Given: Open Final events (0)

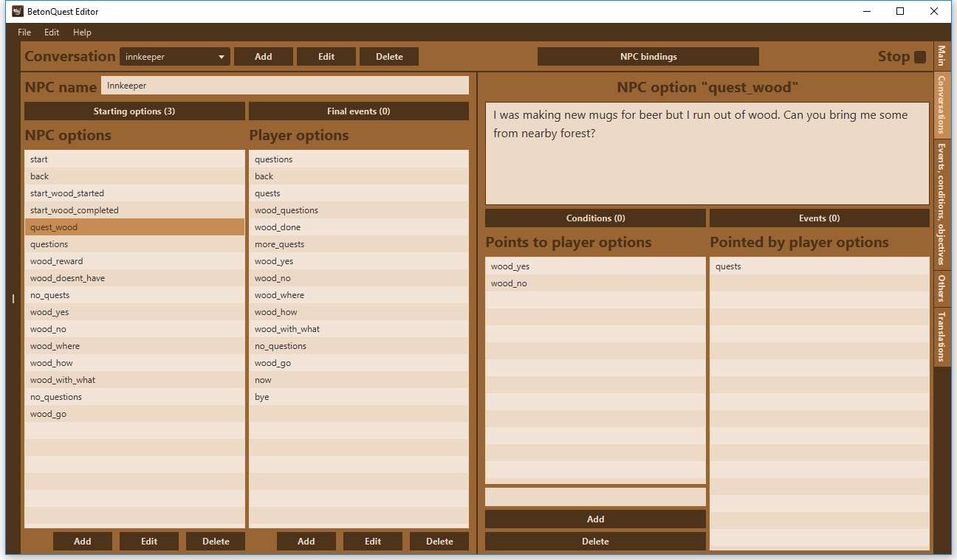Looking at the screenshot, I should [359, 111].
